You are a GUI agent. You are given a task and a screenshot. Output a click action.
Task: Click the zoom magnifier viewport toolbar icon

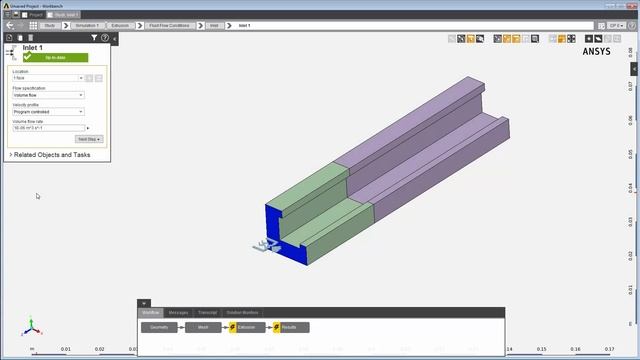480,39
